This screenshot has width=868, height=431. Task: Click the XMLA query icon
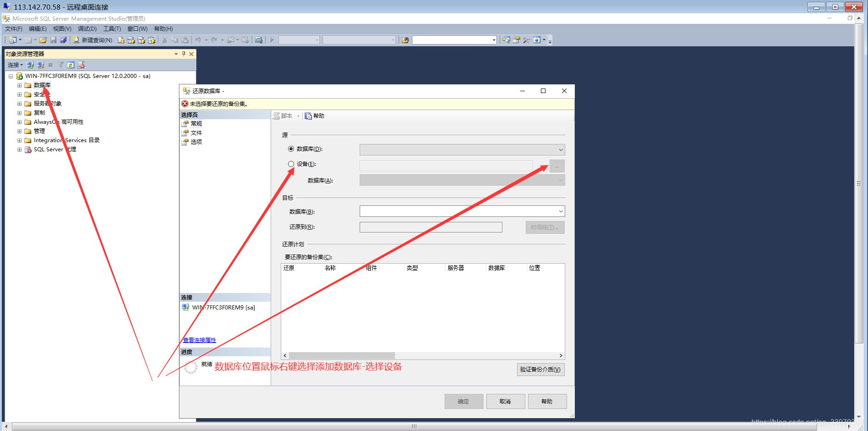[151, 40]
